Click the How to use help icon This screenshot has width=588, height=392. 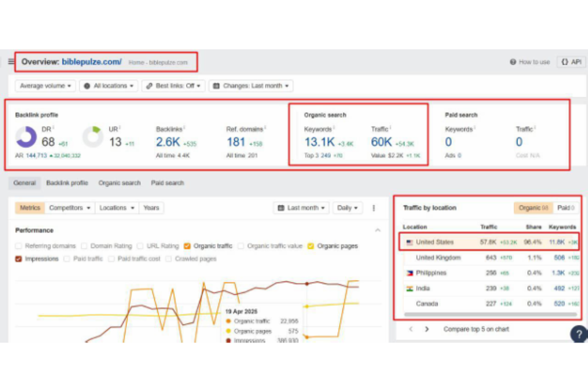pos(513,62)
